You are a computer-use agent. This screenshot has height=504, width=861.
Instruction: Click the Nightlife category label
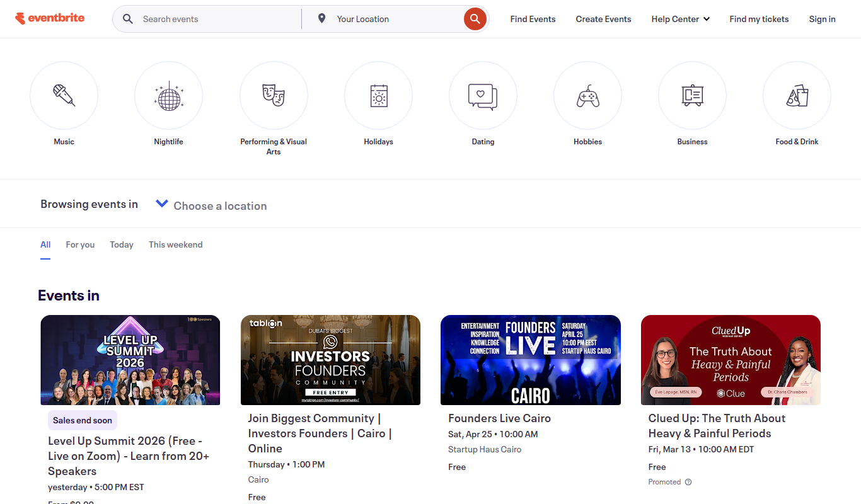coord(169,142)
